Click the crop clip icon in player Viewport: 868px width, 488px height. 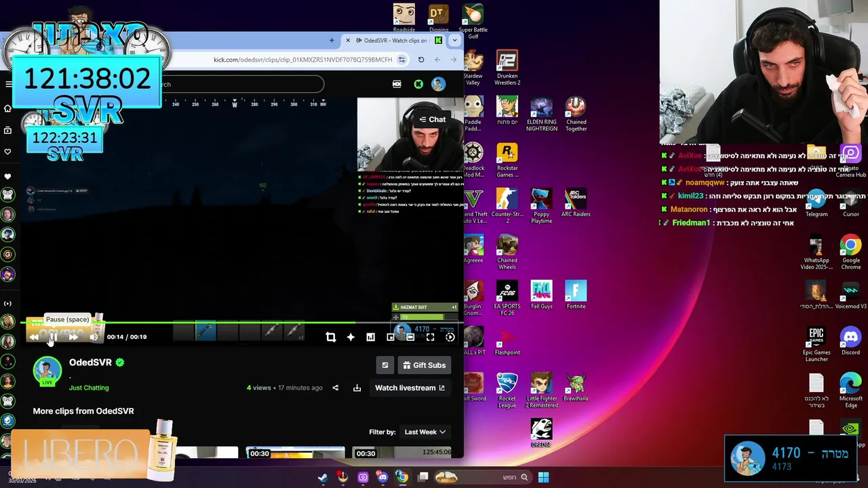click(331, 337)
